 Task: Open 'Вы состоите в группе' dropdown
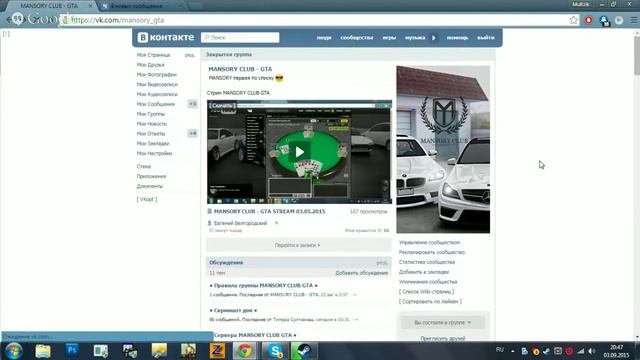coord(443,322)
